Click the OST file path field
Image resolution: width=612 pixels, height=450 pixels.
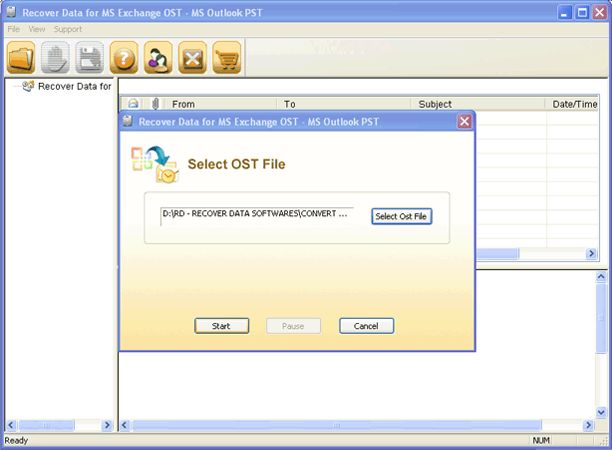pos(257,216)
